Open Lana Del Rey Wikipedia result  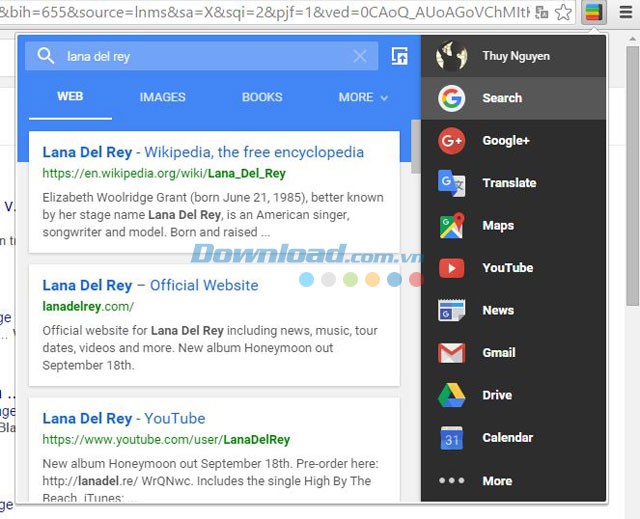tap(203, 152)
